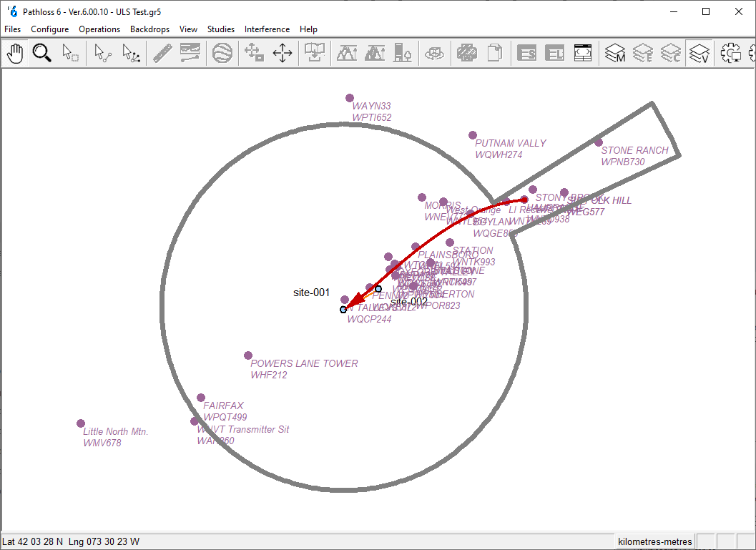756x550 pixels.
Task: Expand the Backdrops menu
Action: click(149, 29)
